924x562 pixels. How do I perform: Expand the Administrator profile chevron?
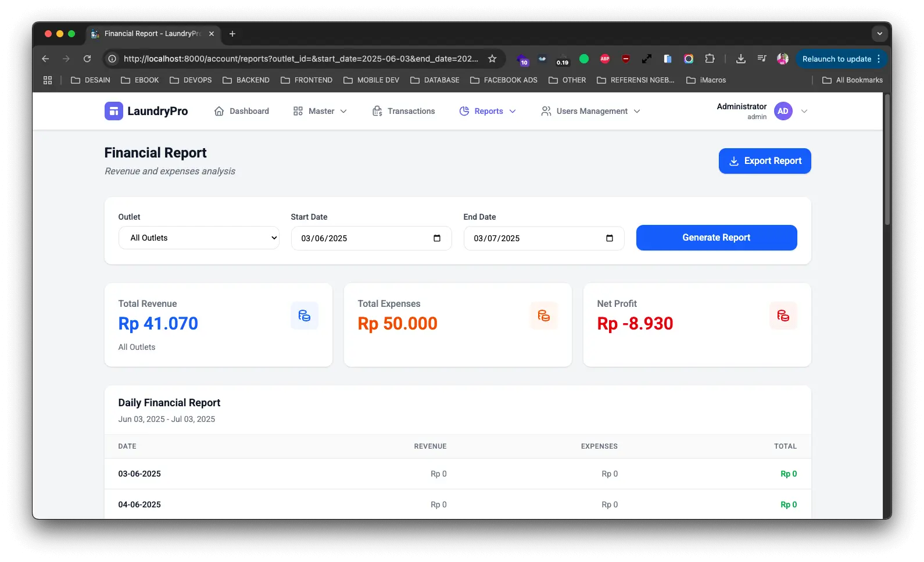pyautogui.click(x=804, y=111)
